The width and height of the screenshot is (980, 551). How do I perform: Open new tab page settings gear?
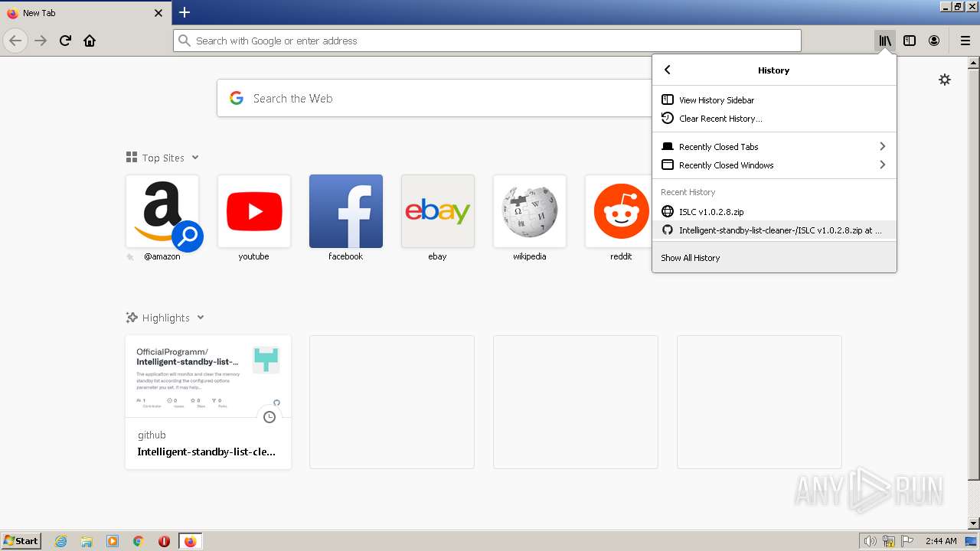pos(945,80)
